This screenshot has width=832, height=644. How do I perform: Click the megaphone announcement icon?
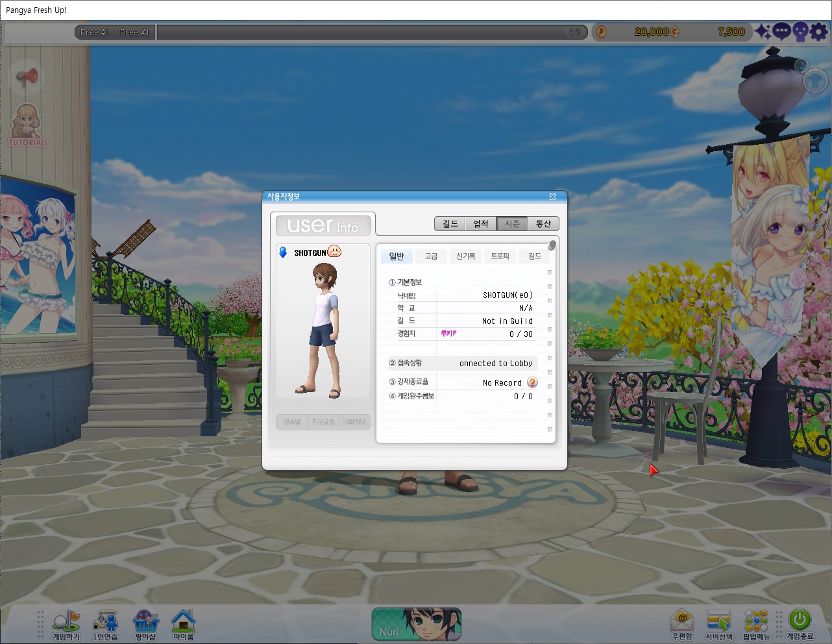point(27,77)
